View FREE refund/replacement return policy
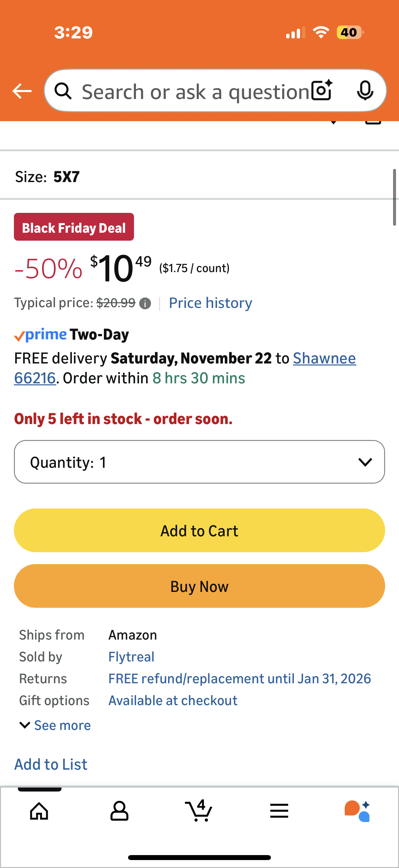This screenshot has width=399, height=868. (x=240, y=679)
